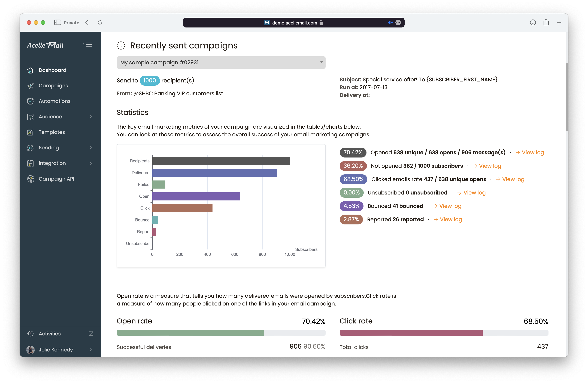Click the Templates pencil icon
The image size is (588, 383).
click(30, 132)
